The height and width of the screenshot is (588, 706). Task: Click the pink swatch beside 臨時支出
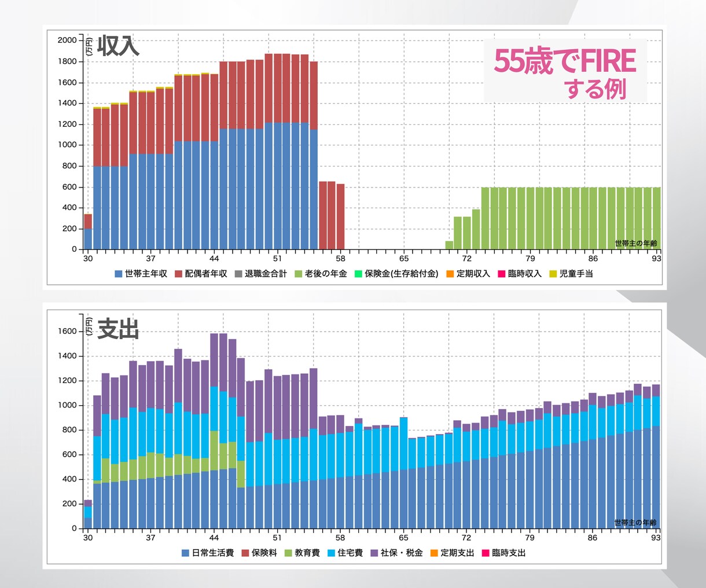click(486, 553)
